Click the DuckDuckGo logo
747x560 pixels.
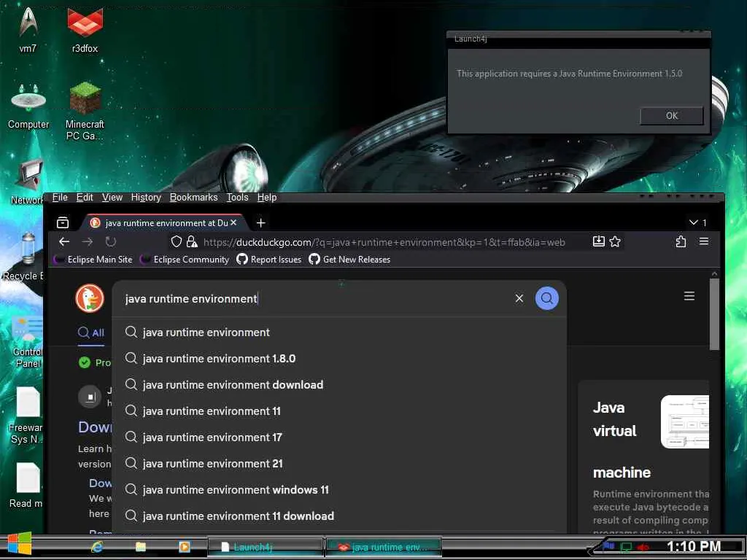point(90,298)
